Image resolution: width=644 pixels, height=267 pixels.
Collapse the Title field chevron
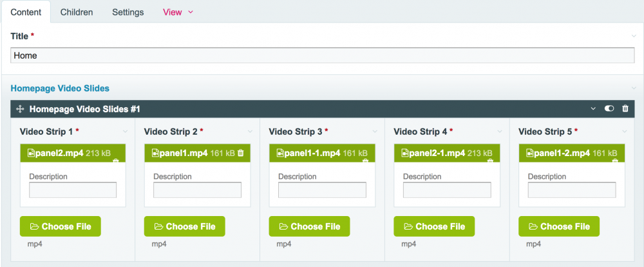634,36
